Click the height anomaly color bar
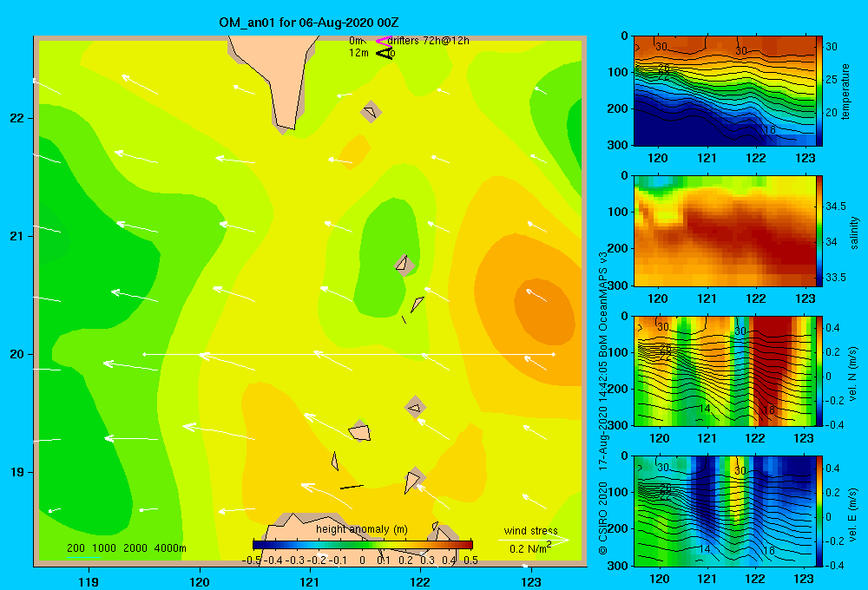868x590 pixels. (363, 545)
